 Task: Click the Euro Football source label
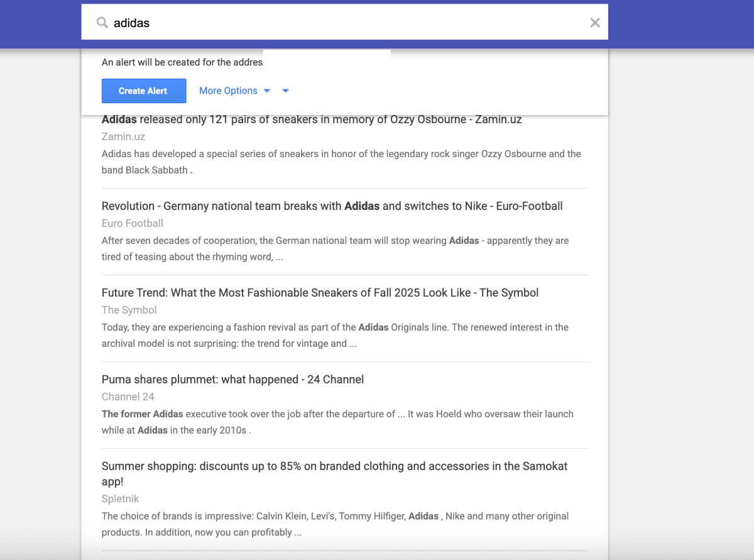[132, 223]
